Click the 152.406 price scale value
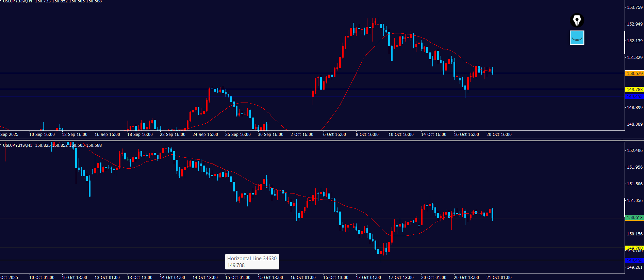Screen dimensions: 644x280 coord(634,151)
